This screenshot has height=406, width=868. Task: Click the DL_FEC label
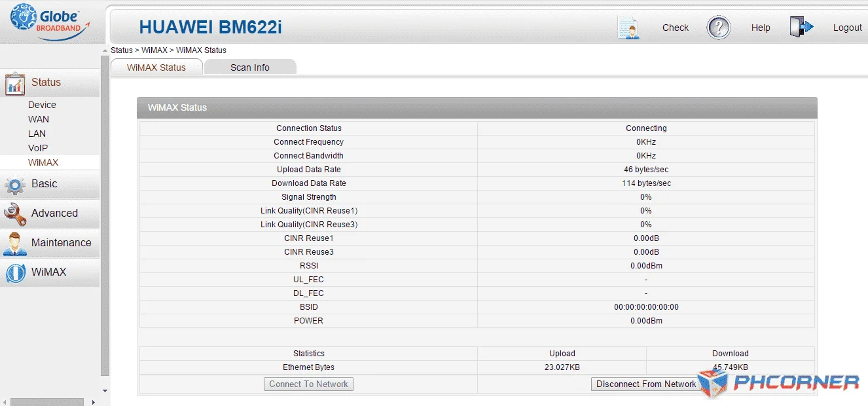click(309, 293)
